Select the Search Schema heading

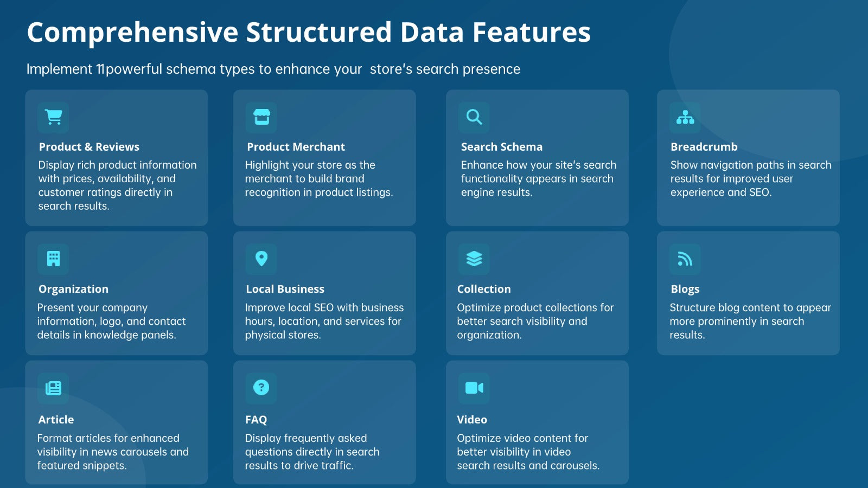pos(502,147)
